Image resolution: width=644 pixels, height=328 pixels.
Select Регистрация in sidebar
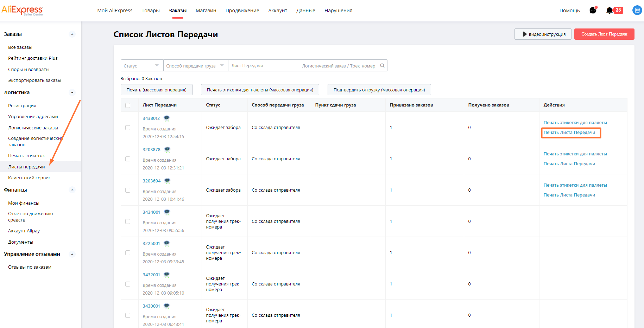[22, 105]
